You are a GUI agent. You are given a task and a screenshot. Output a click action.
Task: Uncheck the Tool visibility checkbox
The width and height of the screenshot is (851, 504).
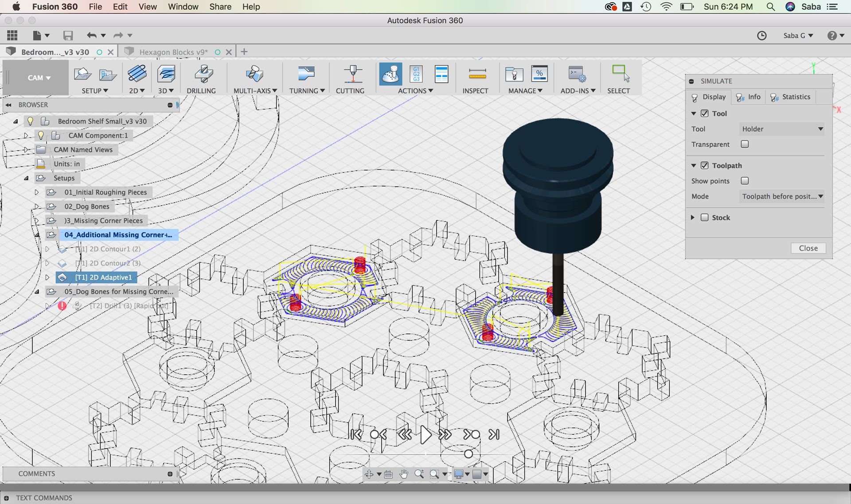704,113
